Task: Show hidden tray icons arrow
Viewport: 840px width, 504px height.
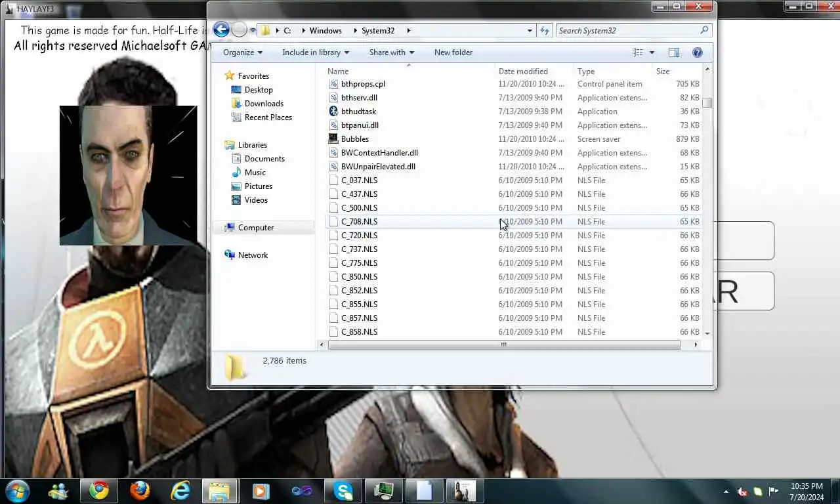Action: pos(726,492)
